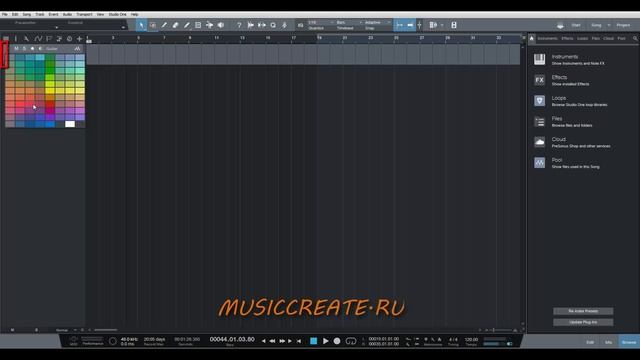
Task: Click the wrench track options icon
Action: [27, 38]
